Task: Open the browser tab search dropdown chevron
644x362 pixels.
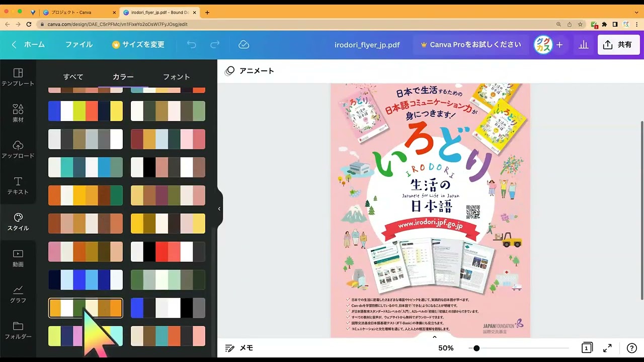Action: coord(636,13)
